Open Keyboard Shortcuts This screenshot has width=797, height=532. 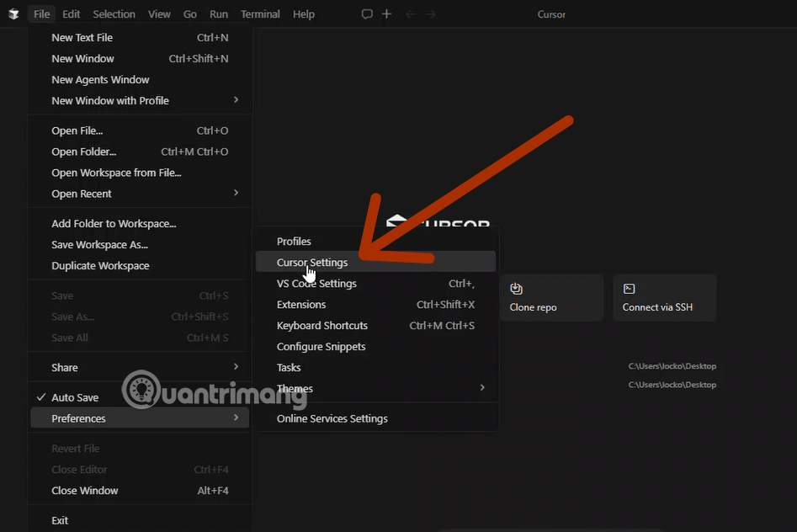[x=321, y=325]
